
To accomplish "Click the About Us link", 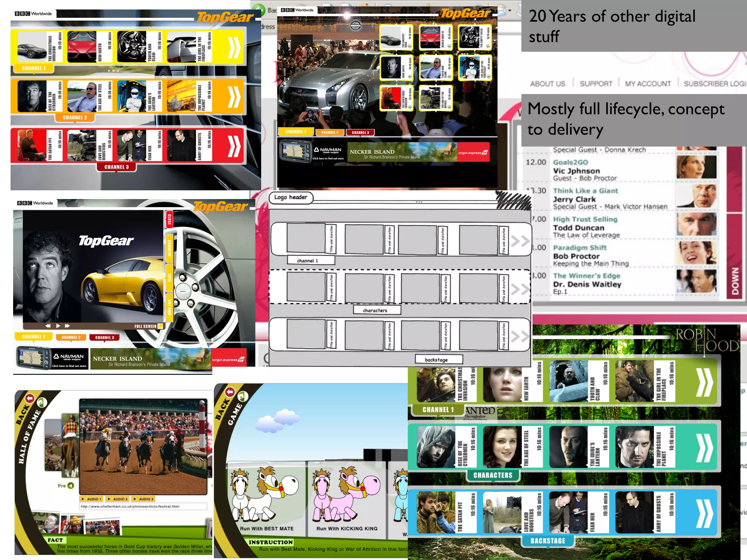I will click(547, 84).
